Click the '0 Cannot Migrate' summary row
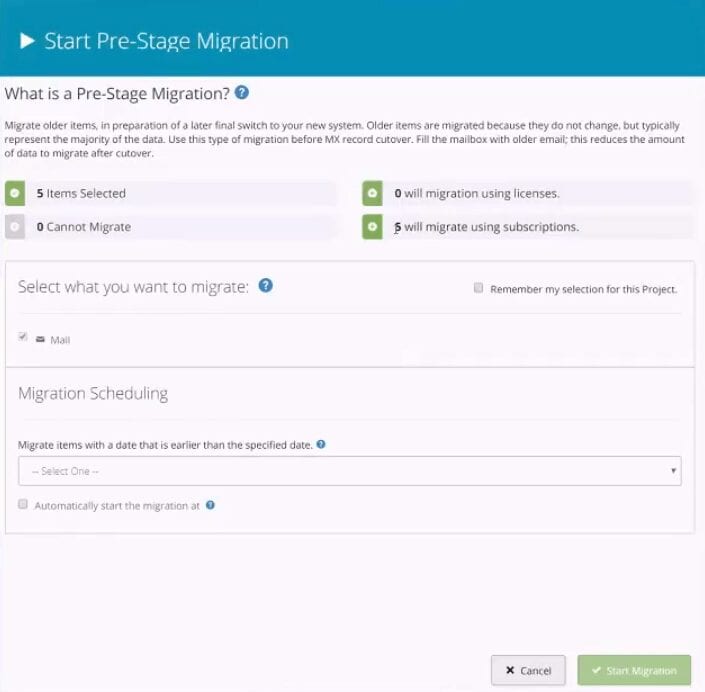Screen dimensions: 705x692 [171, 227]
